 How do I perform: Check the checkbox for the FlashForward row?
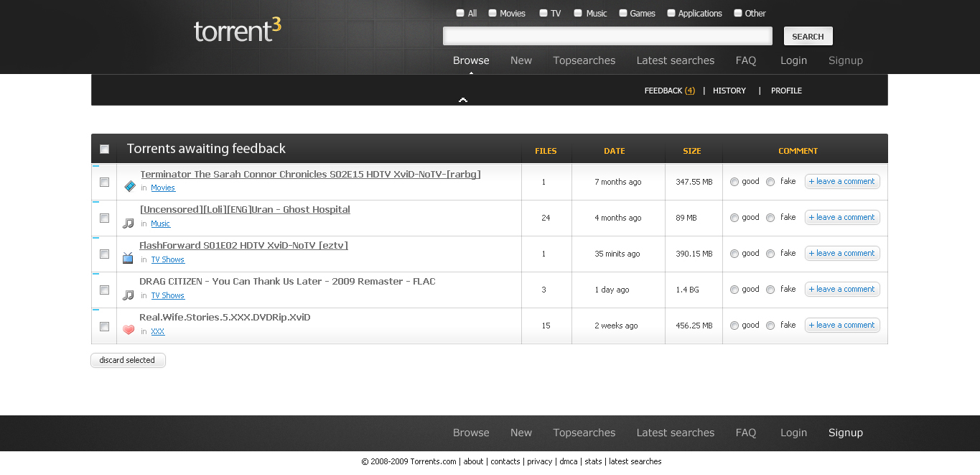[104, 254]
